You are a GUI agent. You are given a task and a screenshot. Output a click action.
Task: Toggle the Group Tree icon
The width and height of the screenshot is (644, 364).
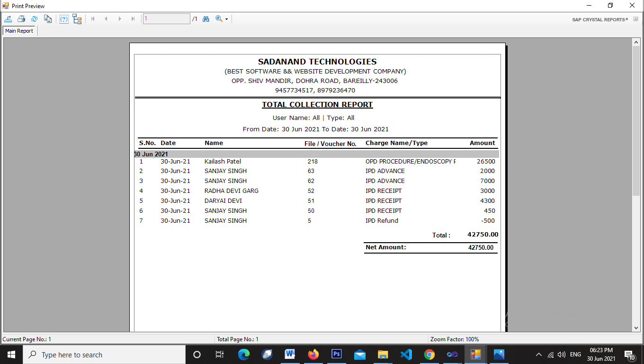(x=77, y=19)
